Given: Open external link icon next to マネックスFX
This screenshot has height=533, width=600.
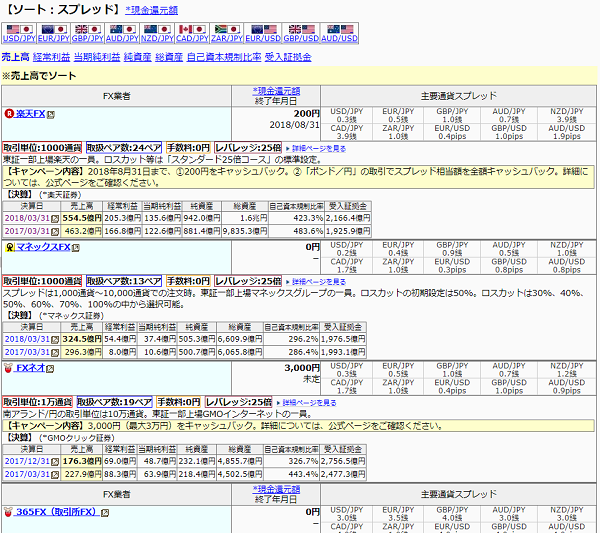Looking at the screenshot, I should [76, 248].
